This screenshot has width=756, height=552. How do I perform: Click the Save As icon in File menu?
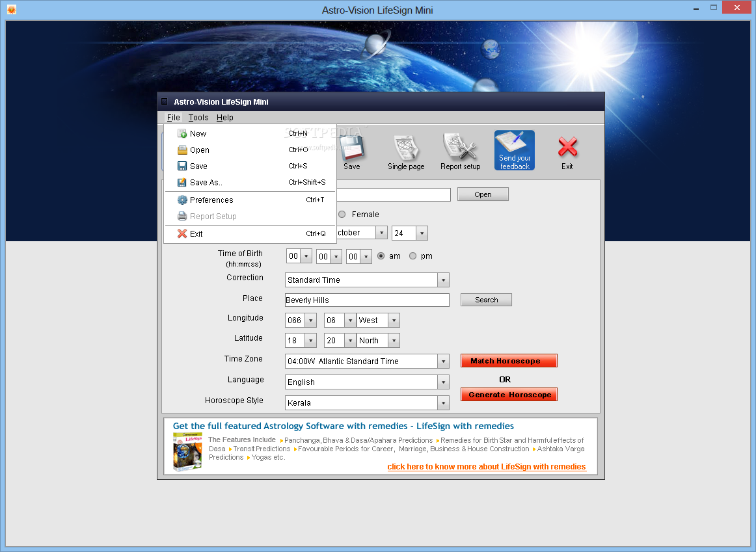click(x=182, y=182)
